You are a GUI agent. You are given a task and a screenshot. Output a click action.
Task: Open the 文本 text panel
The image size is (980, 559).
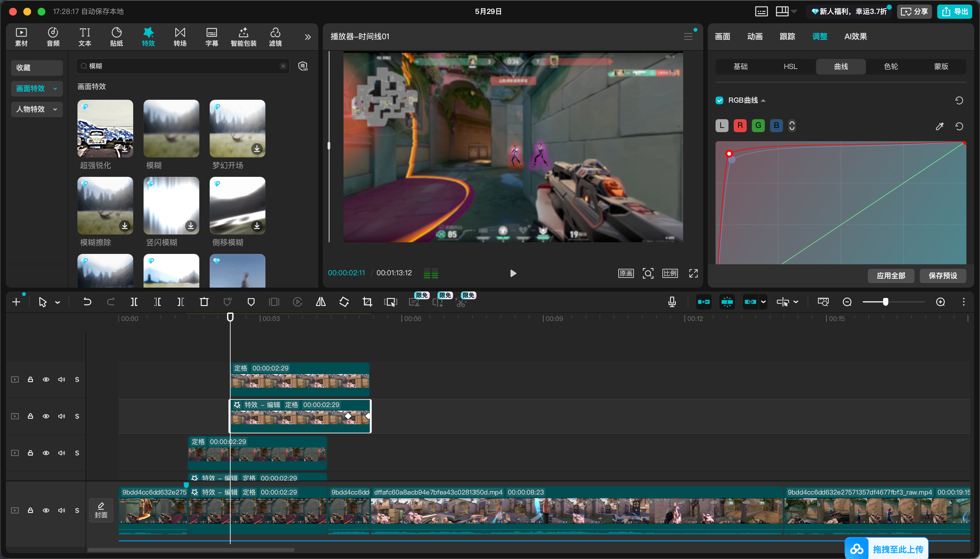[85, 37]
